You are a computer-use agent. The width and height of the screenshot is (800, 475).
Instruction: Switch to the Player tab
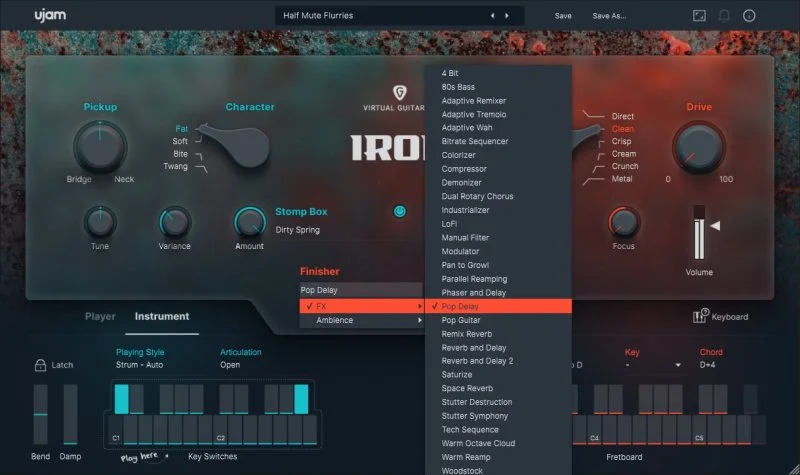point(100,316)
